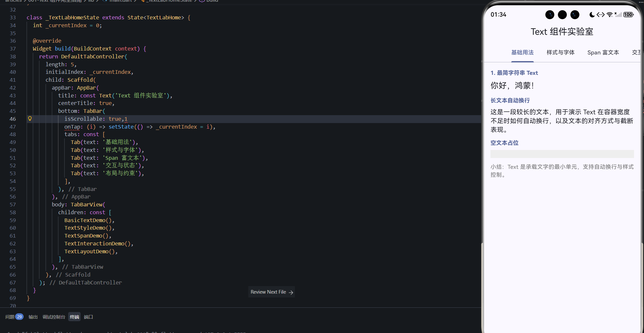Click initialIndex on line 40

tap(66, 72)
